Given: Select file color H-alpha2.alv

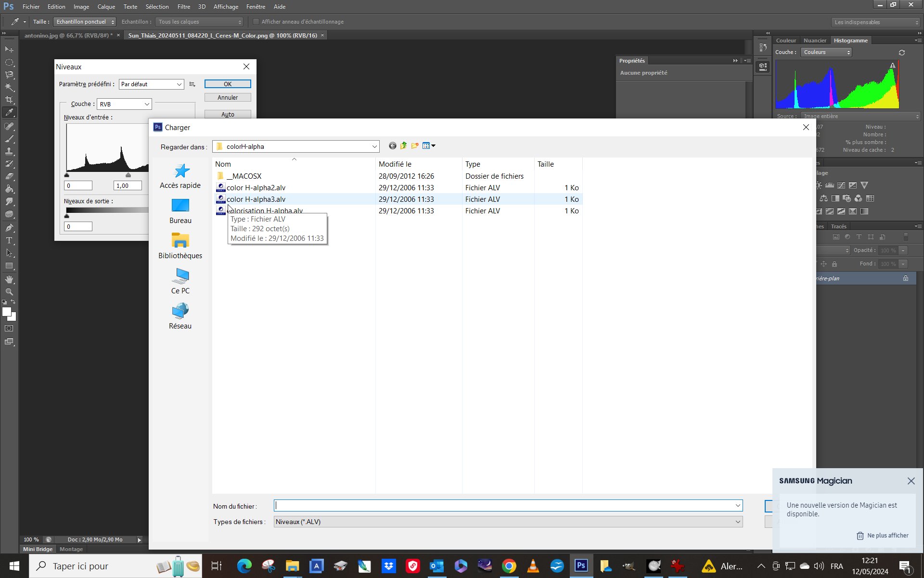Looking at the screenshot, I should [x=256, y=188].
